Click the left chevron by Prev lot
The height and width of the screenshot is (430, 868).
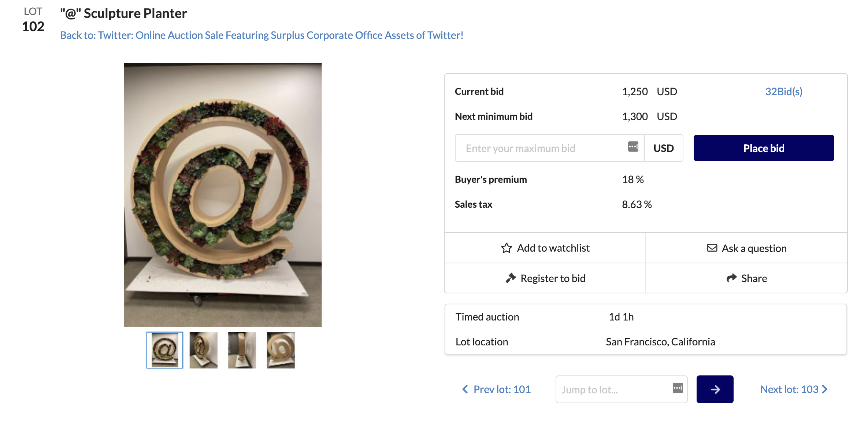[x=465, y=389]
